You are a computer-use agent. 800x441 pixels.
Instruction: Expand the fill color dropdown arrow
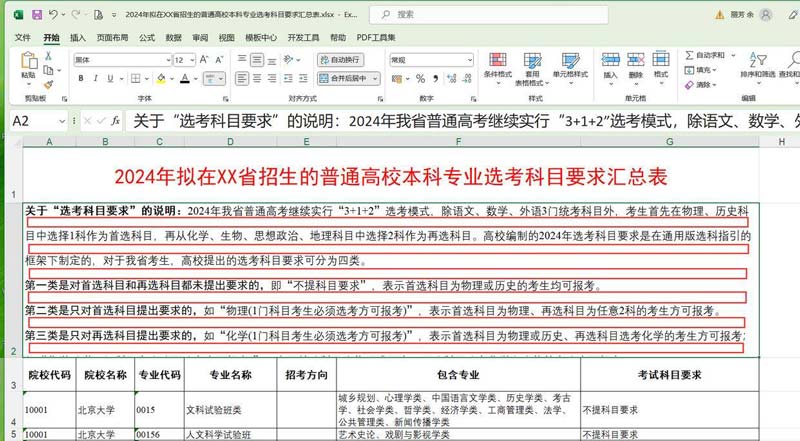(172, 79)
